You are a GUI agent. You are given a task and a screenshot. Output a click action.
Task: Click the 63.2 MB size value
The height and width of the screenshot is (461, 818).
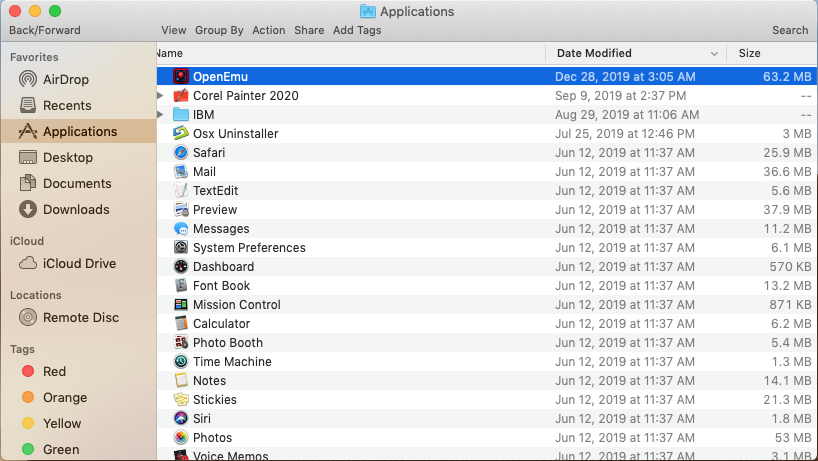click(x=787, y=77)
